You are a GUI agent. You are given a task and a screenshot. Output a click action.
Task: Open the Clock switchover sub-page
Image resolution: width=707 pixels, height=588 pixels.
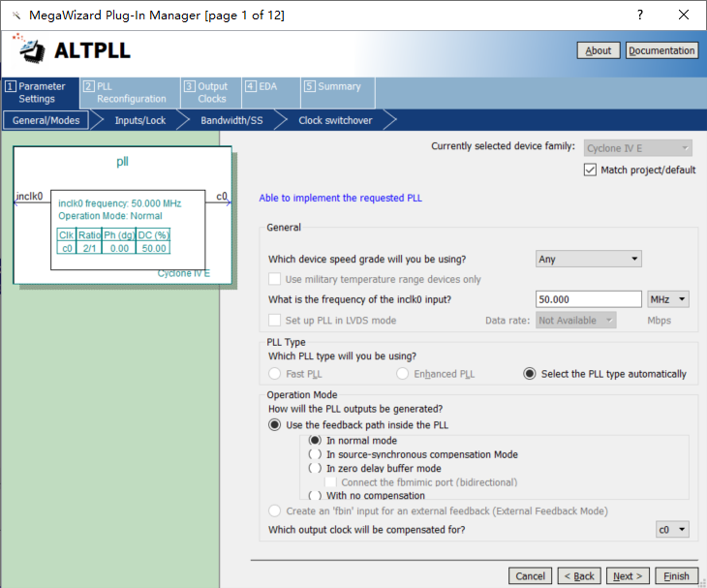pos(335,120)
